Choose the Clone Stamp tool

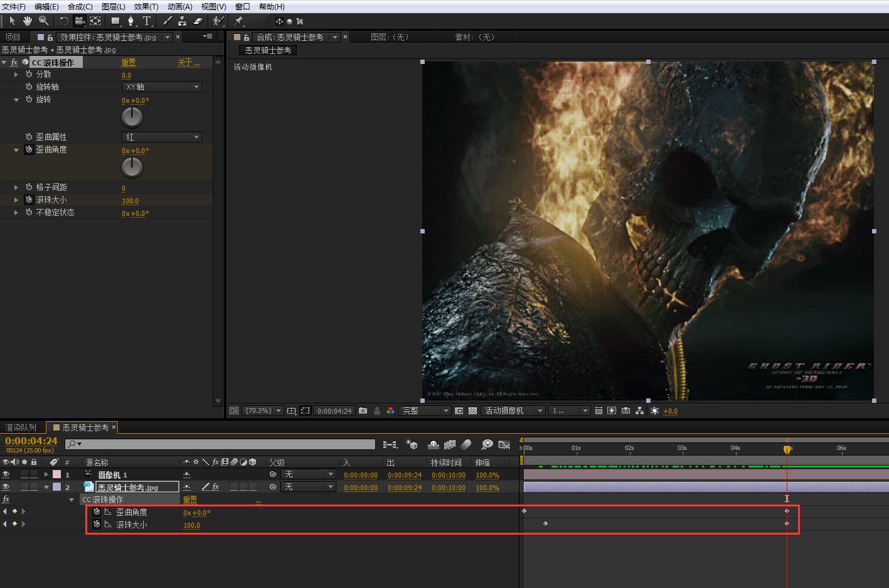tap(183, 21)
